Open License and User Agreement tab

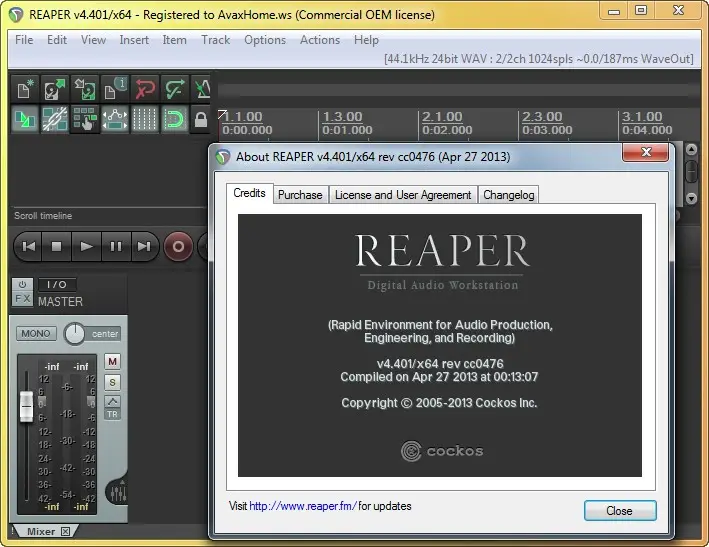pos(403,195)
